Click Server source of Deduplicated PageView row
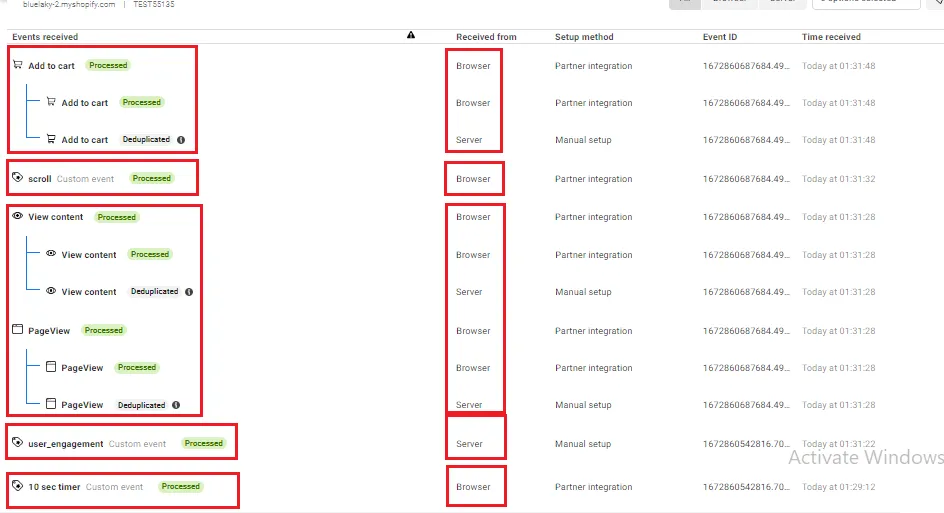This screenshot has width=944, height=513. click(469, 405)
